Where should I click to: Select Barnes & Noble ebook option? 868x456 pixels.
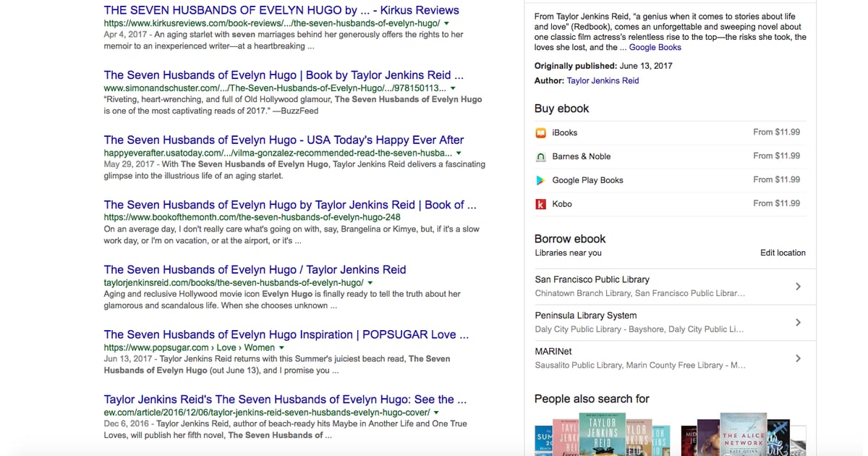coord(671,156)
